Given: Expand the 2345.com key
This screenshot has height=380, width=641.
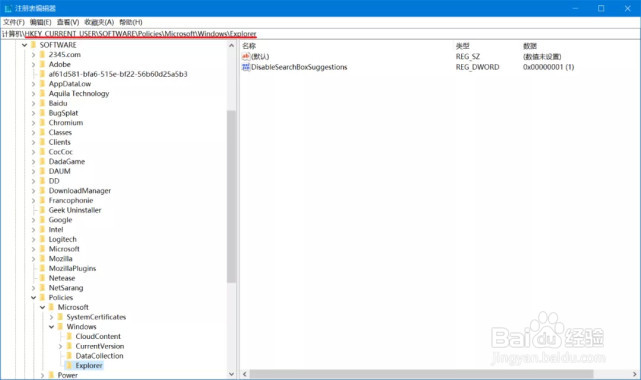Looking at the screenshot, I should tap(34, 55).
